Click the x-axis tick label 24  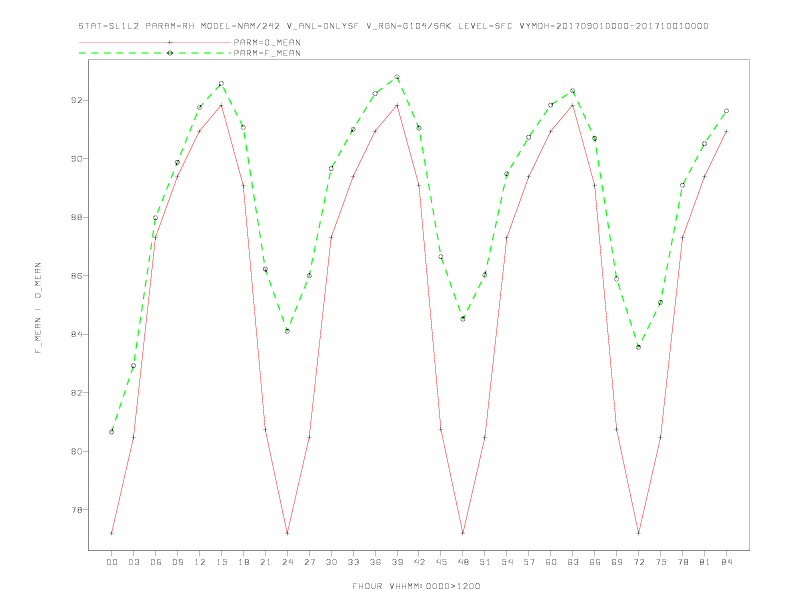(287, 562)
